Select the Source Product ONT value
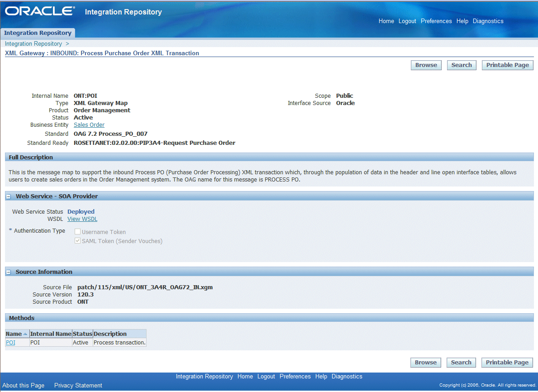Image resolution: width=538 pixels, height=392 pixels. tap(83, 302)
